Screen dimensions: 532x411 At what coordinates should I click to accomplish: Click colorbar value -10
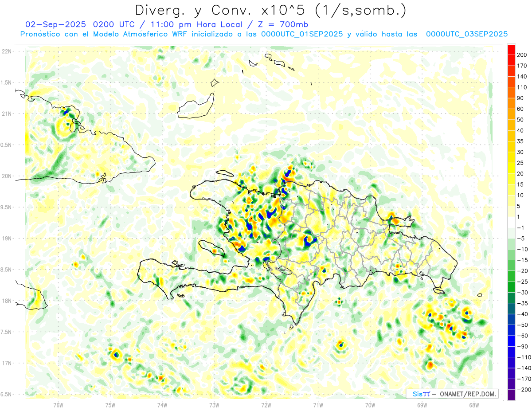pos(522,250)
